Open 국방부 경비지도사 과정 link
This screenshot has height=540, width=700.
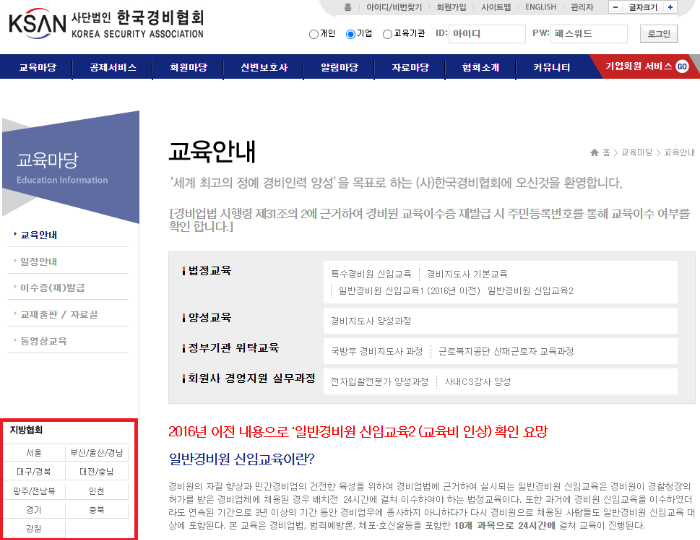[x=376, y=351]
